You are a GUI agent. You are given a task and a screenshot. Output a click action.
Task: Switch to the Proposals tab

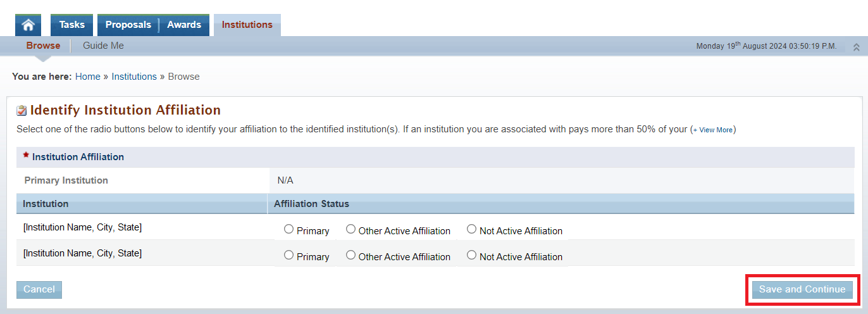coord(128,25)
